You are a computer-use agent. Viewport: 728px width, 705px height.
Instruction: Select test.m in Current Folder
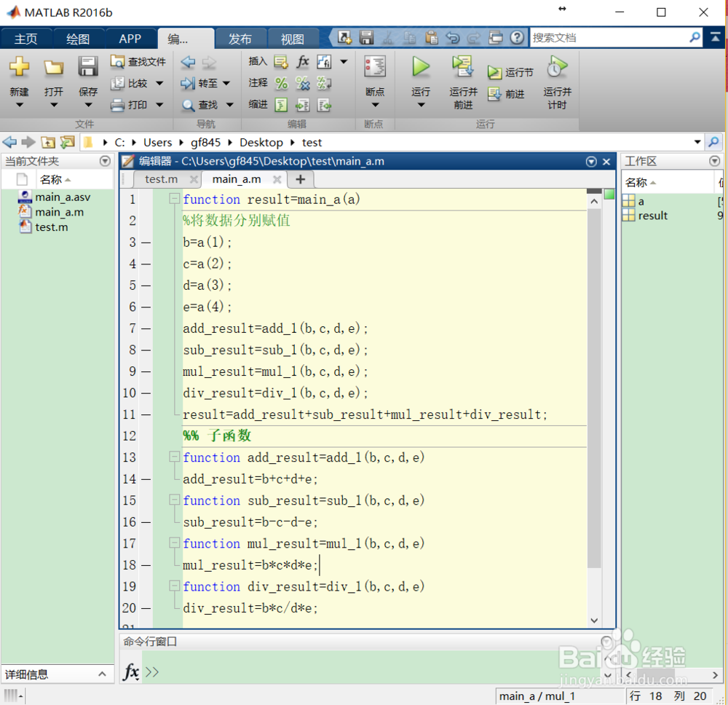pos(51,227)
